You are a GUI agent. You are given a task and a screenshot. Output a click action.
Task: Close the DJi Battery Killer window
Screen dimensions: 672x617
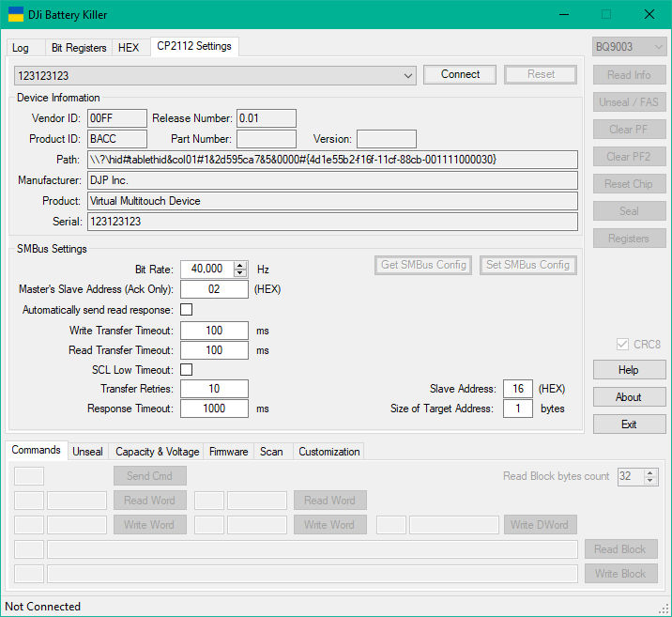point(649,14)
